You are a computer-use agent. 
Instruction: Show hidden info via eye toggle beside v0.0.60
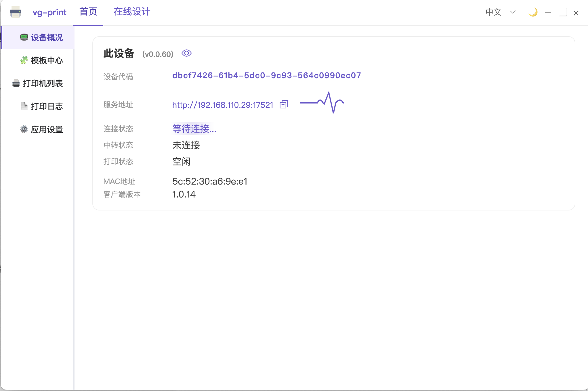tap(186, 53)
